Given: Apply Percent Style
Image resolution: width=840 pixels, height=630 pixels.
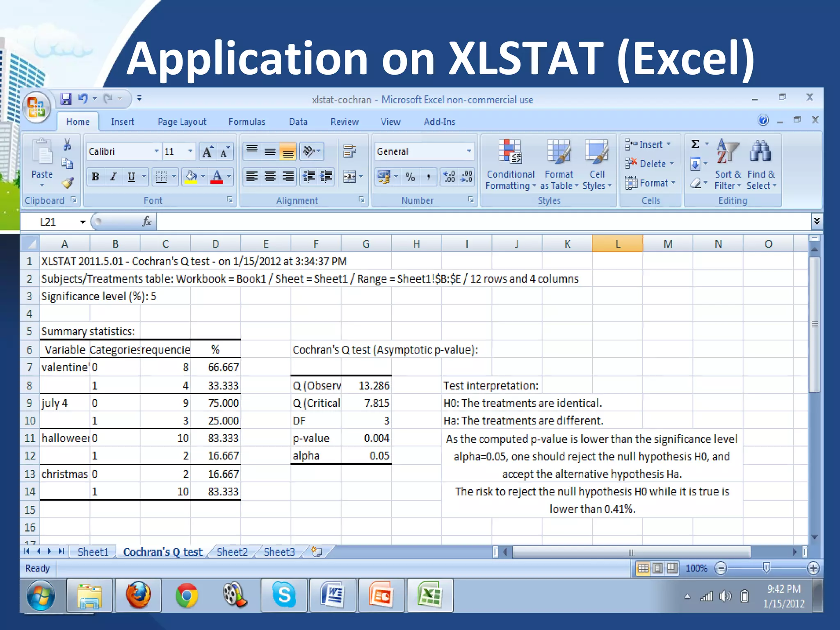Looking at the screenshot, I should point(410,177).
